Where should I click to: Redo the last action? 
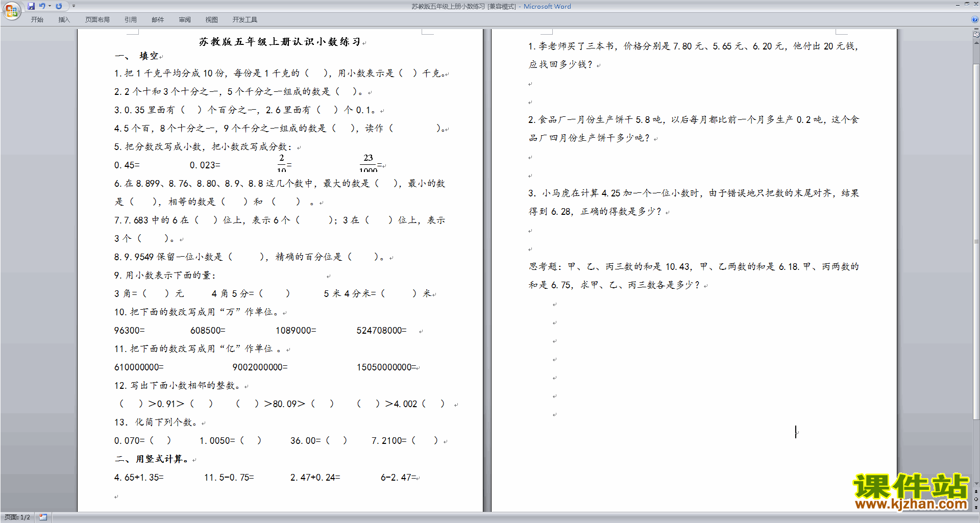59,6
